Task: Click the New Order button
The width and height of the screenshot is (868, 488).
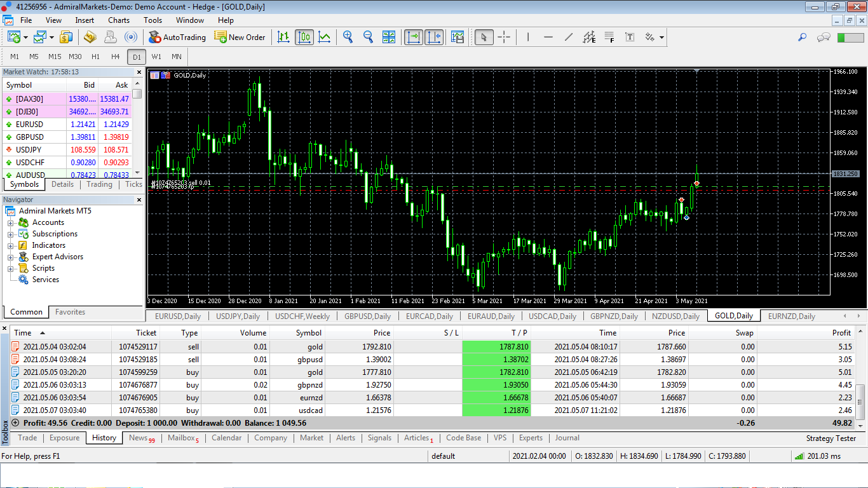Action: [x=240, y=37]
